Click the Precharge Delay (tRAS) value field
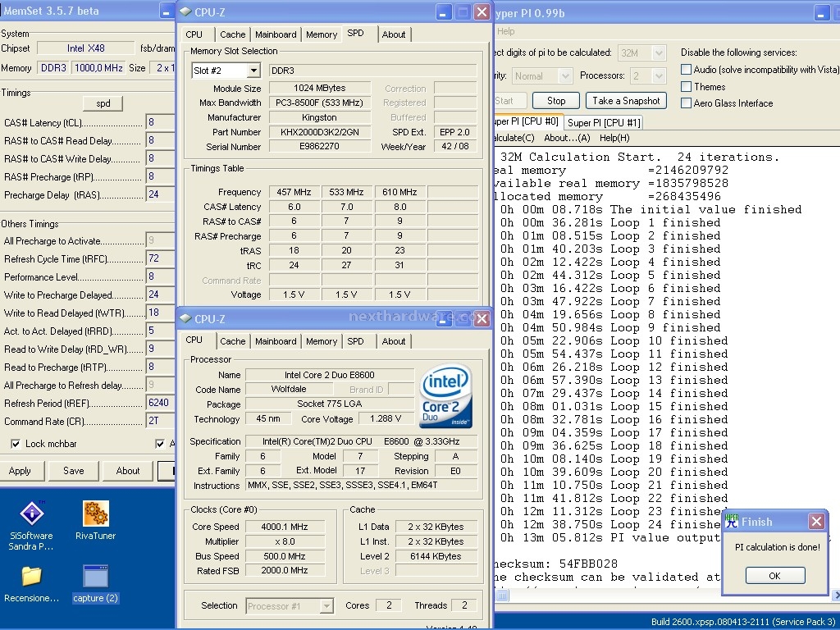Screen dimensions: 840x630 click(x=160, y=194)
